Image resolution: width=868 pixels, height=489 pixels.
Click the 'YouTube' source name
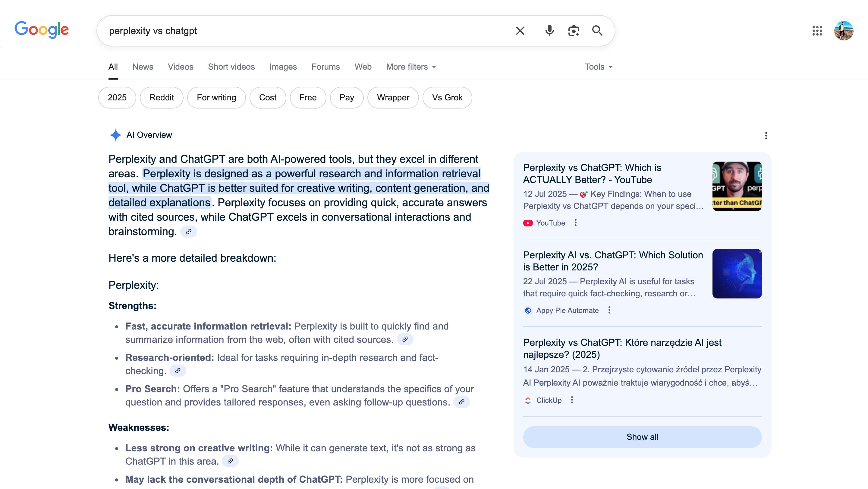[x=551, y=223]
